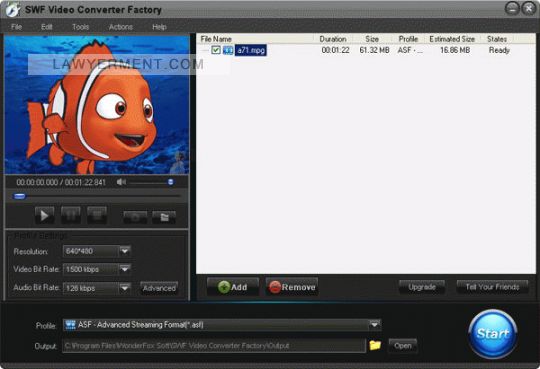Expand the Profile format dropdown

coord(374,325)
